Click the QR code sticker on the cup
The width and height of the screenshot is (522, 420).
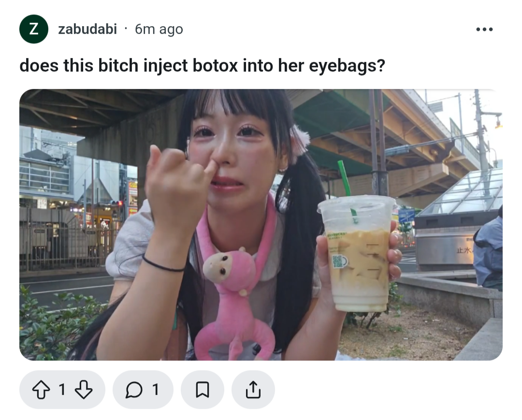point(338,261)
